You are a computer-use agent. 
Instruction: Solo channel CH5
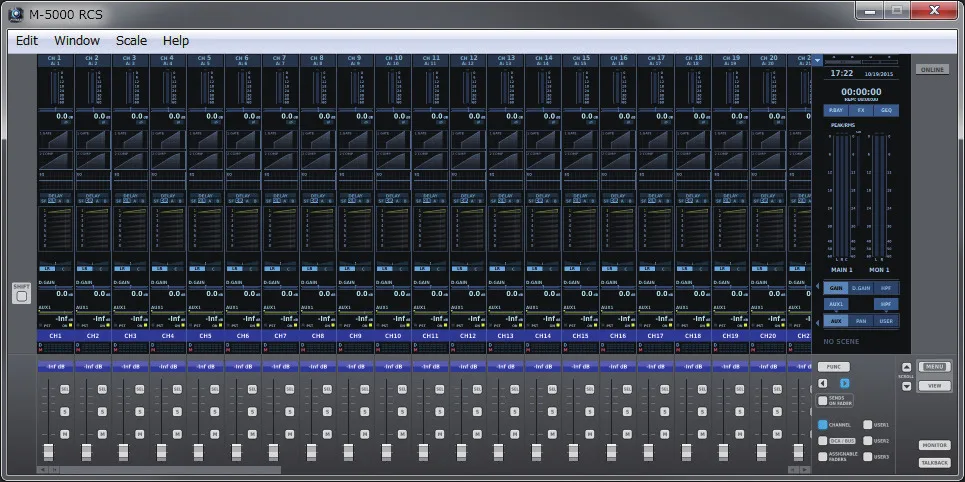215,411
